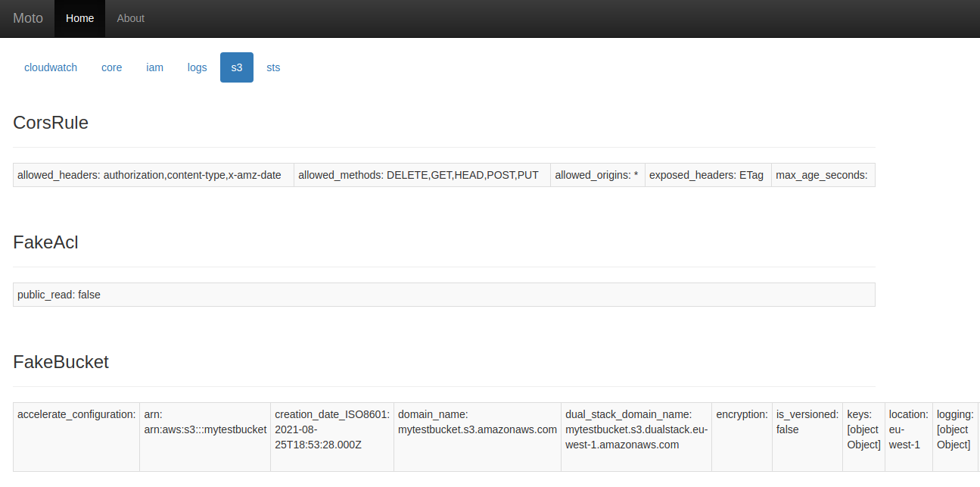980x487 pixels.
Task: Click the Moto brand link
Action: pos(27,18)
